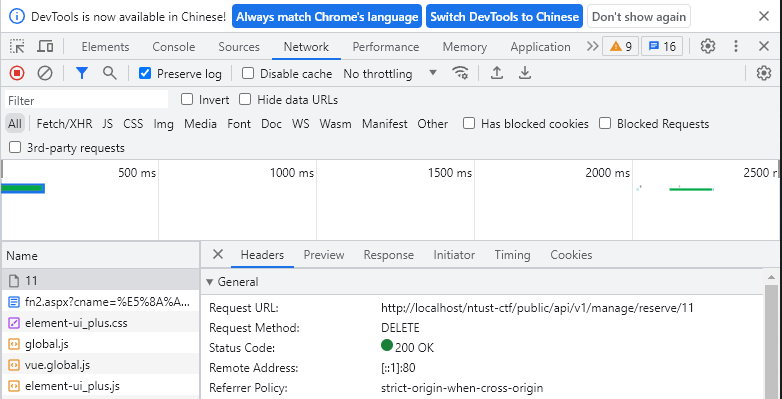Toggle device toolbar icon
Image resolution: width=782 pixels, height=399 pixels.
(45, 46)
